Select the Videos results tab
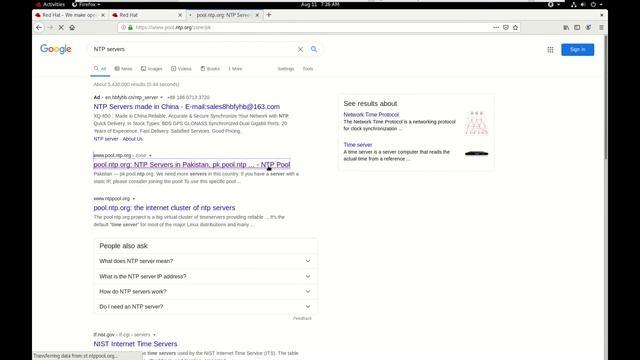The height and width of the screenshot is (360, 640). [181, 69]
